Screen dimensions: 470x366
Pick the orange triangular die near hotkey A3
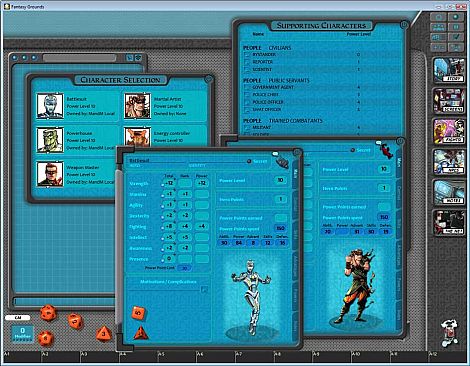coord(104,334)
